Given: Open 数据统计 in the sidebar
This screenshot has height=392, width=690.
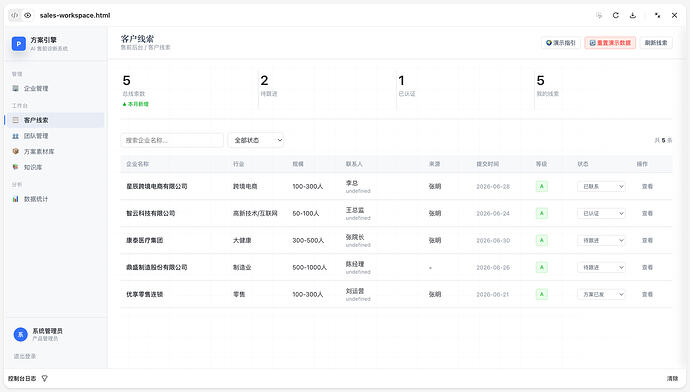Looking at the screenshot, I should [x=55, y=199].
